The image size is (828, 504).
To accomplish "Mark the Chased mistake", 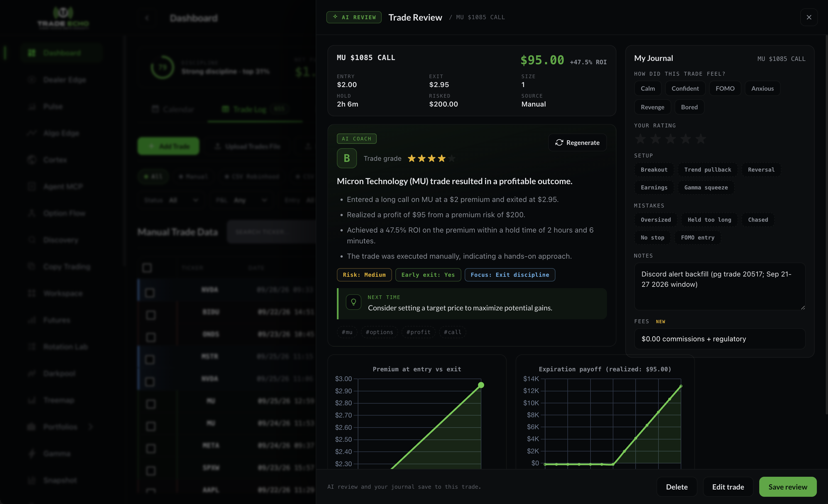I will click(x=758, y=220).
